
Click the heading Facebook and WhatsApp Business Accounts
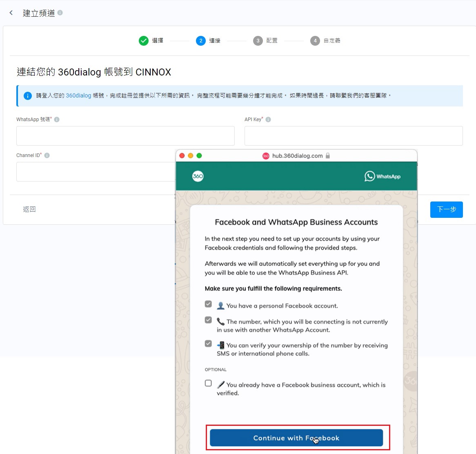click(x=296, y=222)
